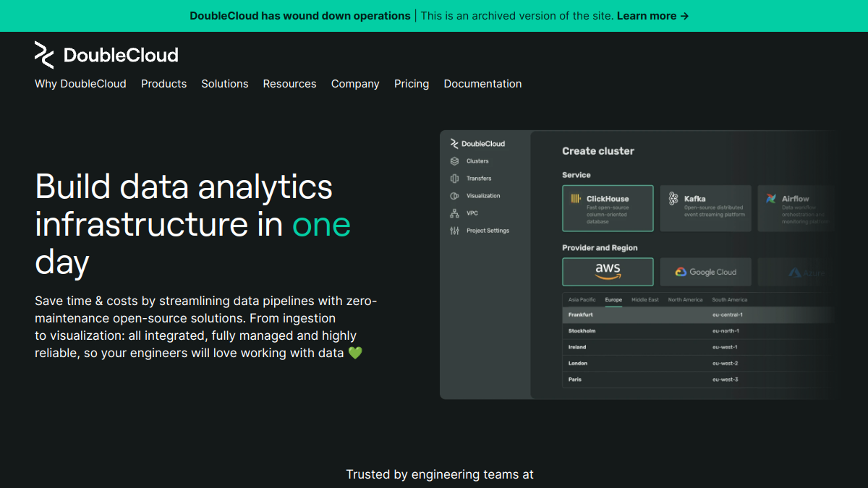This screenshot has height=488, width=868.
Task: Click the "Provider and Region" label
Action: tap(600, 248)
